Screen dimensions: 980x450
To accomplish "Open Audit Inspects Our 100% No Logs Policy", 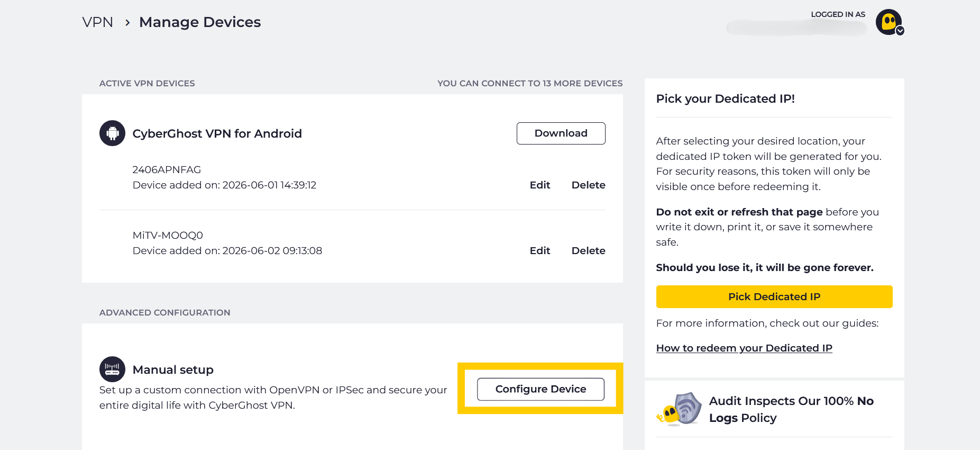I will click(x=791, y=409).
